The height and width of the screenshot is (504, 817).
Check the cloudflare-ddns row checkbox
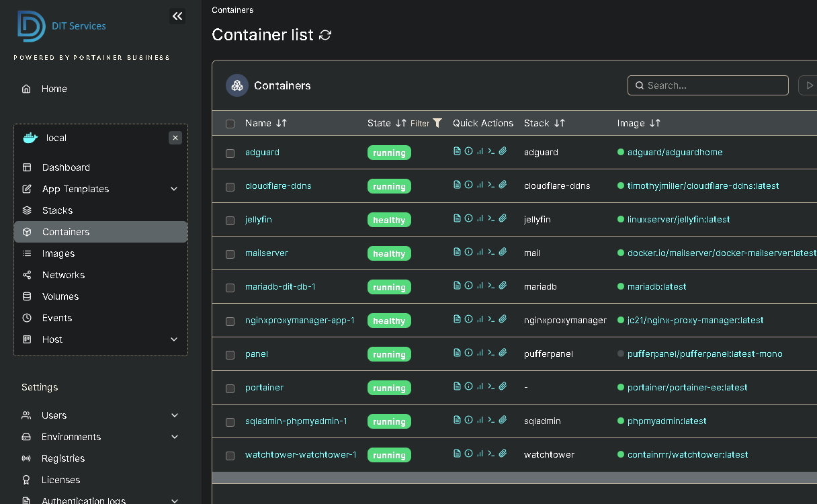230,187
